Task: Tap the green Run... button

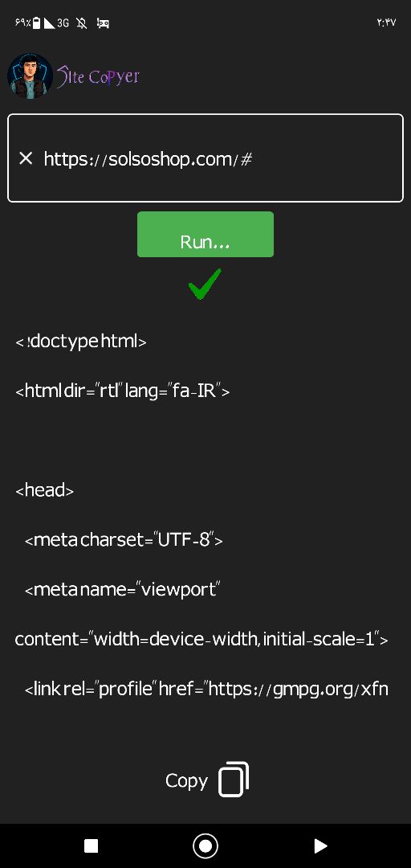Action: (x=205, y=234)
